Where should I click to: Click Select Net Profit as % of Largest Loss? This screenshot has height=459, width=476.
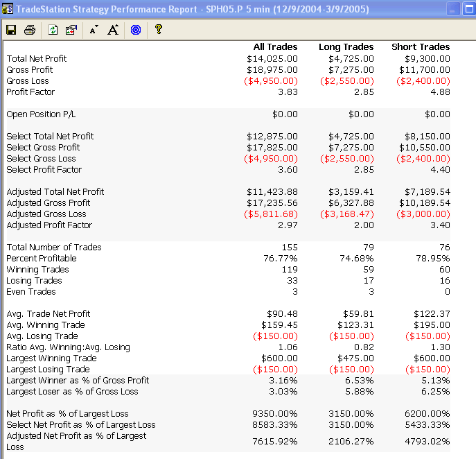tap(81, 424)
